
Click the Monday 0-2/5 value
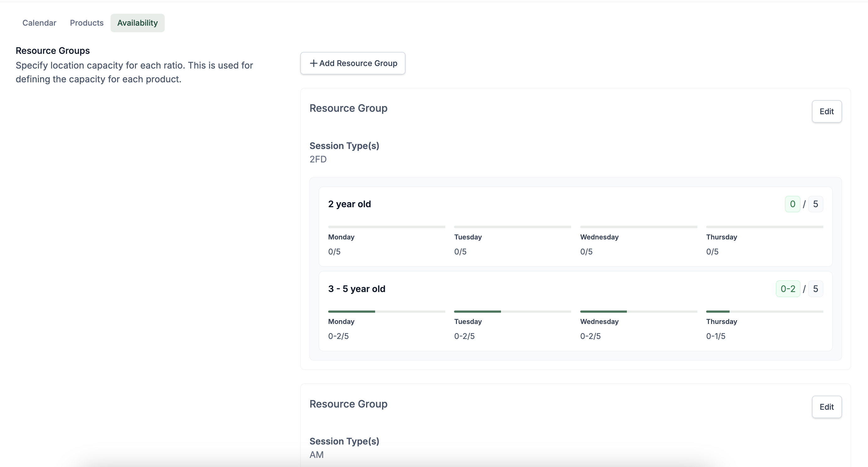[338, 336]
